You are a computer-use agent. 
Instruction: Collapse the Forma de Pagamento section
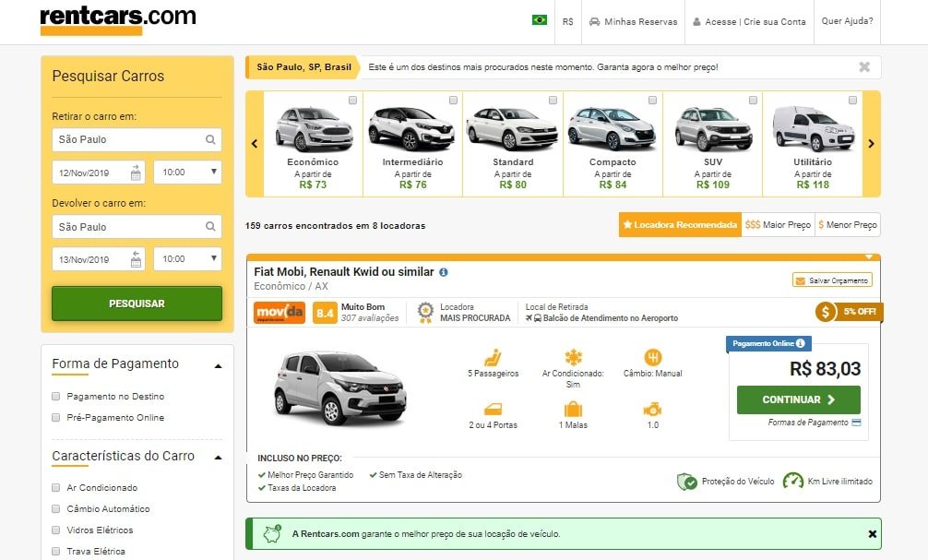click(218, 366)
